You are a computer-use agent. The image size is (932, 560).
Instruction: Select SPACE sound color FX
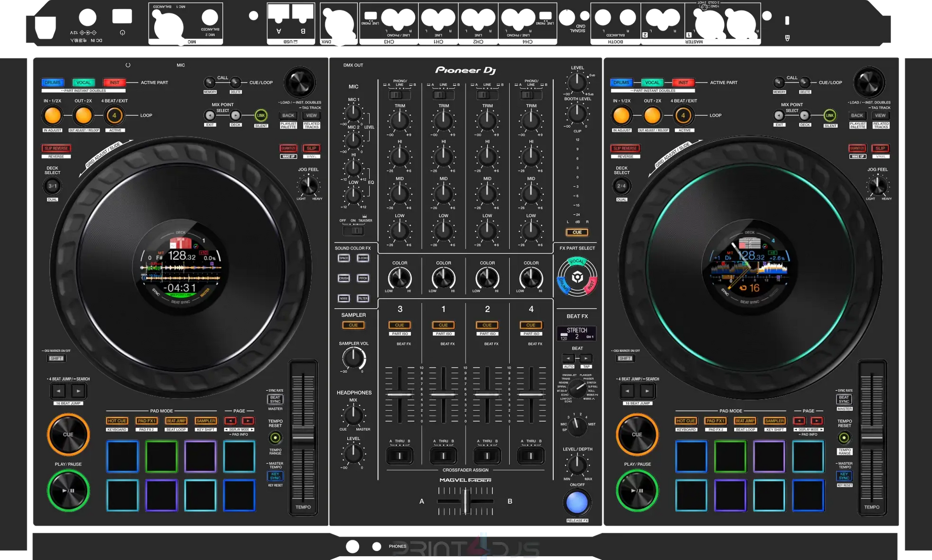344,258
